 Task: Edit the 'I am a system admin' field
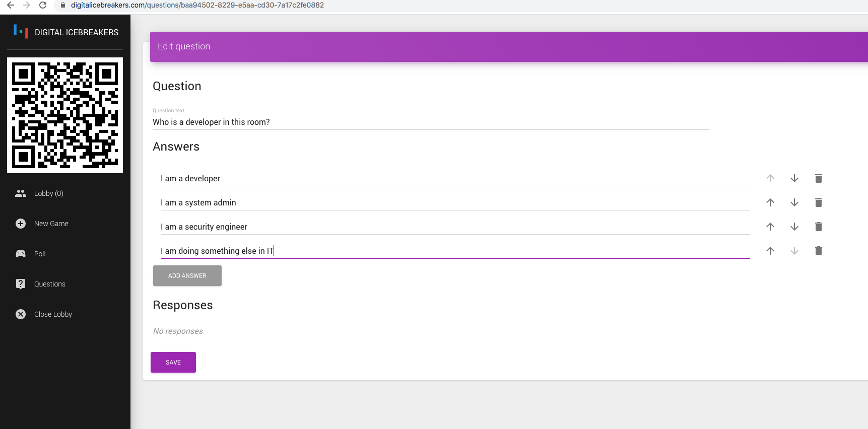[455, 202]
